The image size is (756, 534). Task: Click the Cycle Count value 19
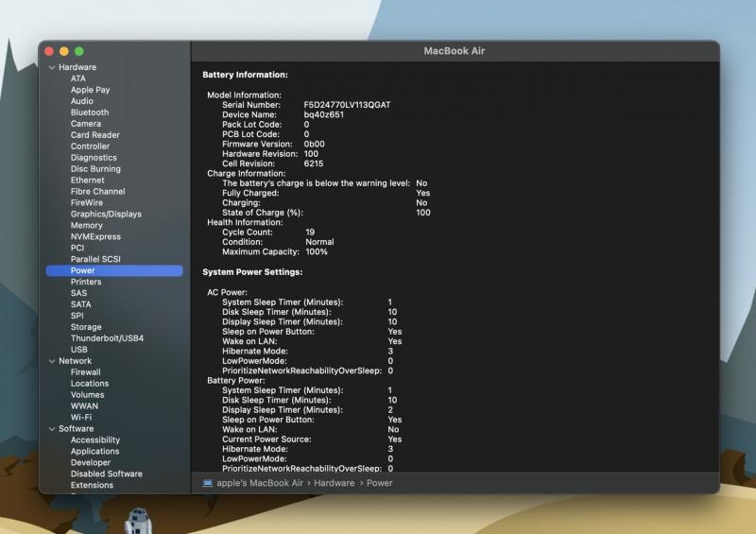[310, 233]
